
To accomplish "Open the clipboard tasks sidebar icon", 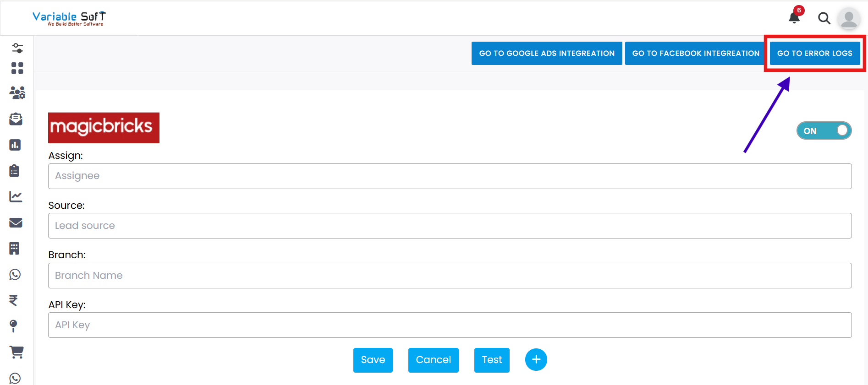I will tap(15, 171).
